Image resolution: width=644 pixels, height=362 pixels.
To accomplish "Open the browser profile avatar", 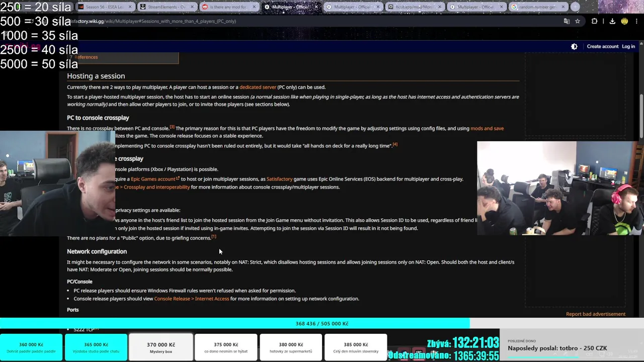I will tap(624, 21).
